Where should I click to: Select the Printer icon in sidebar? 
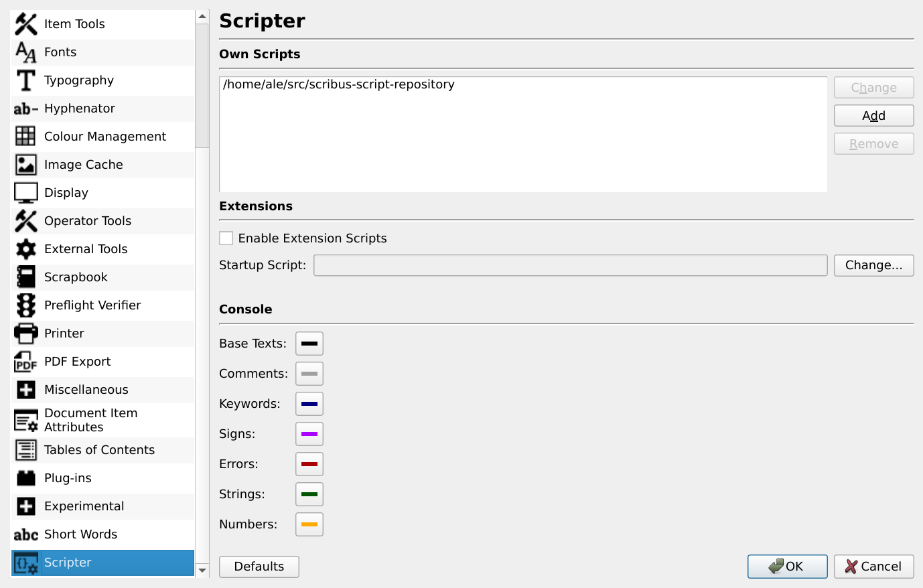coord(25,334)
